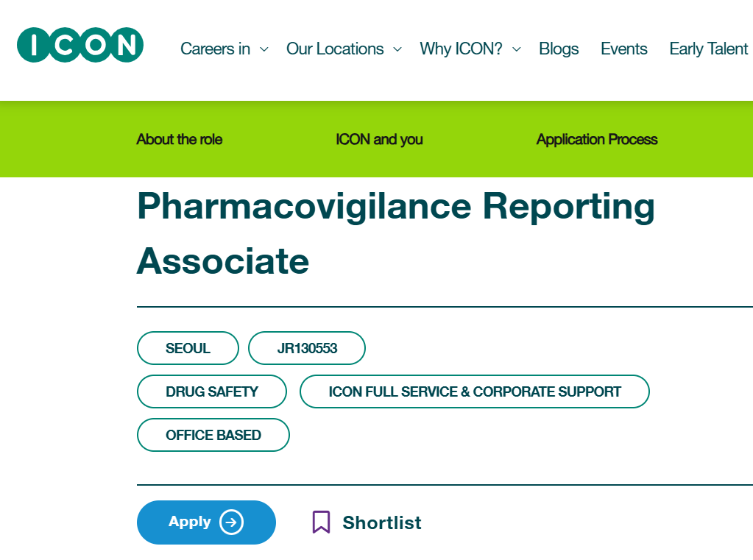Select the SEOUL location tag

coord(188,348)
